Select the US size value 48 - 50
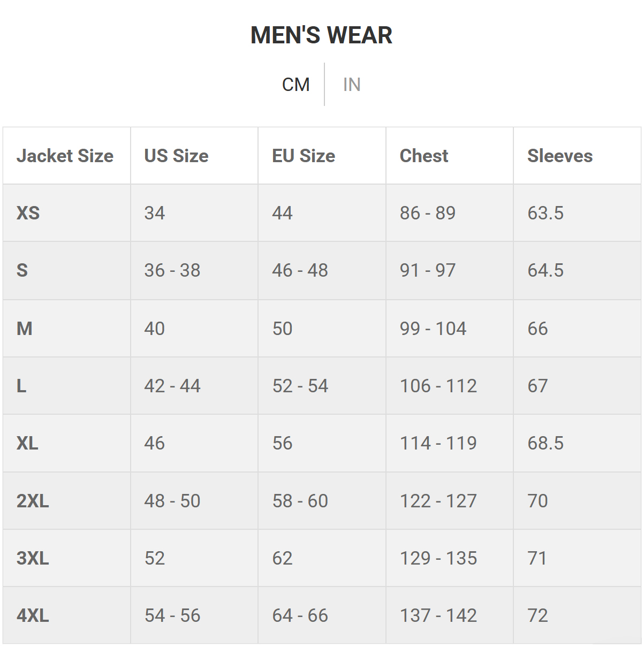 172,501
